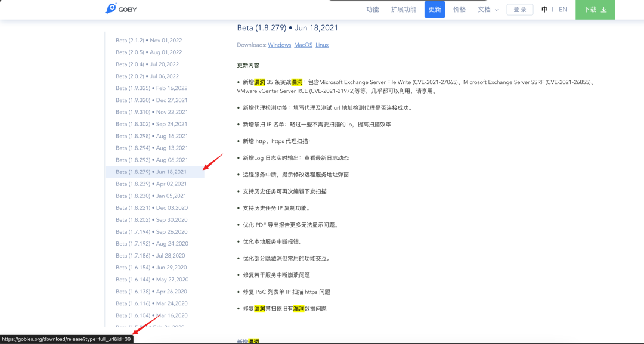The width and height of the screenshot is (644, 344).
Task: Select Beta (1.6.116) Mar 24,2020 release
Action: [x=151, y=303]
